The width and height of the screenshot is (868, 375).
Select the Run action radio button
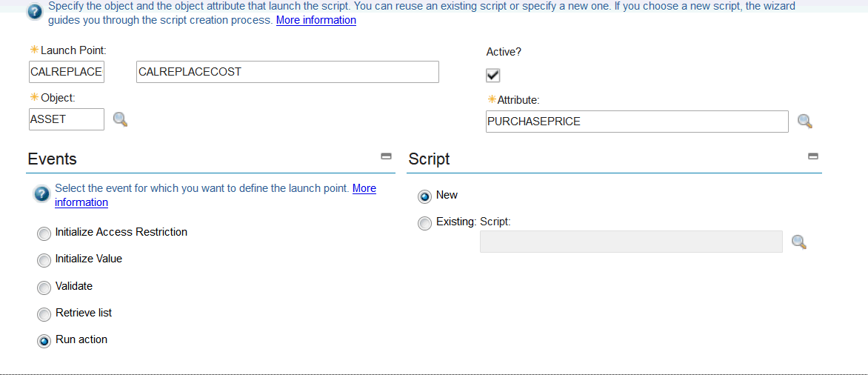[44, 341]
